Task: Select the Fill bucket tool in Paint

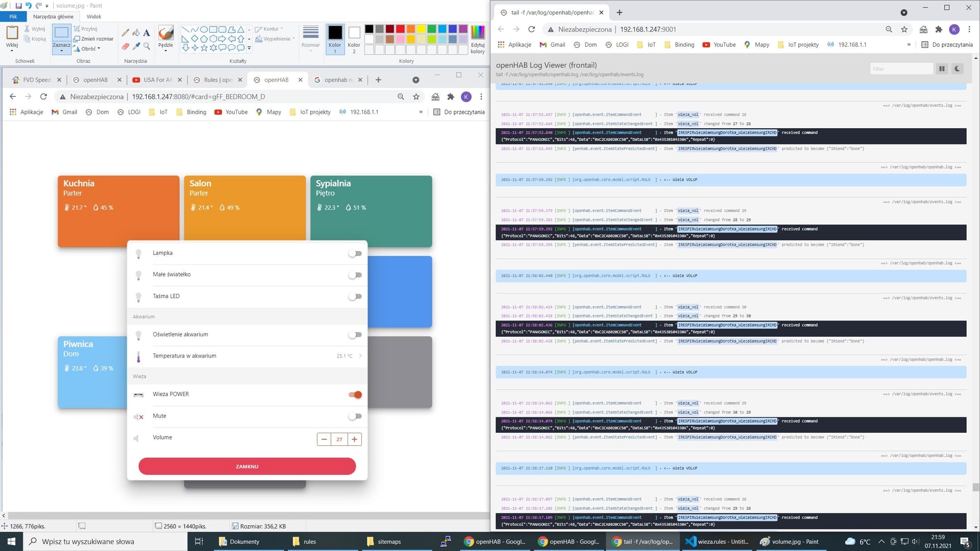Action: (136, 33)
